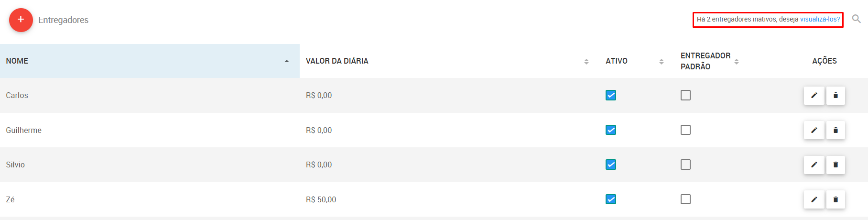
Task: Open the search magnifier icon
Action: [x=857, y=19]
